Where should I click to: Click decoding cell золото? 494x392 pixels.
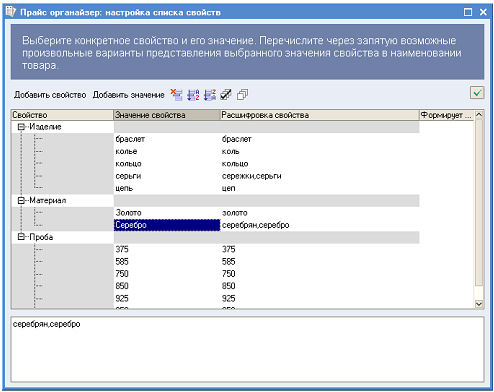click(x=319, y=213)
